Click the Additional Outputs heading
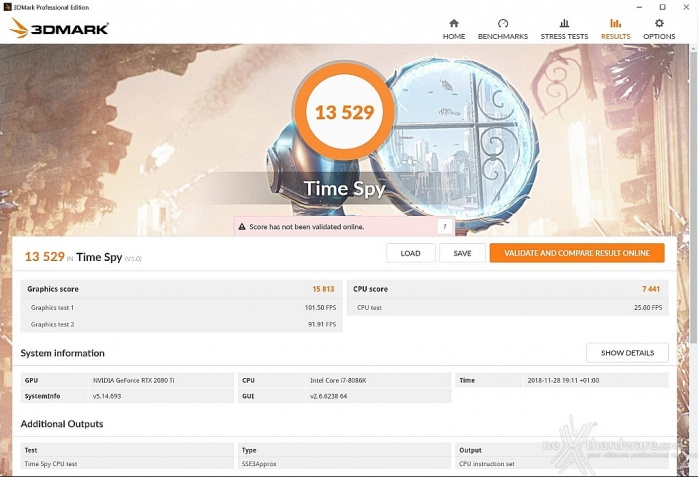Screen dimensions: 698x477 coord(62,424)
